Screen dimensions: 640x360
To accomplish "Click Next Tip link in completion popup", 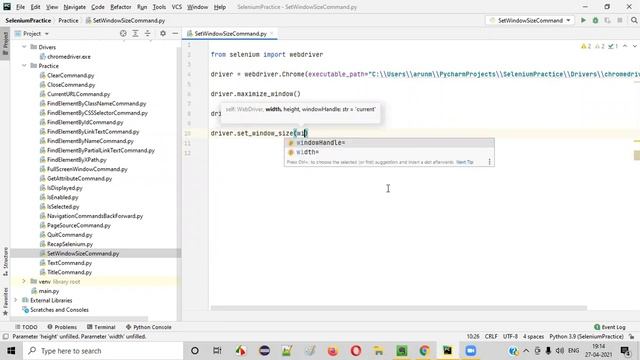I will point(464,162).
